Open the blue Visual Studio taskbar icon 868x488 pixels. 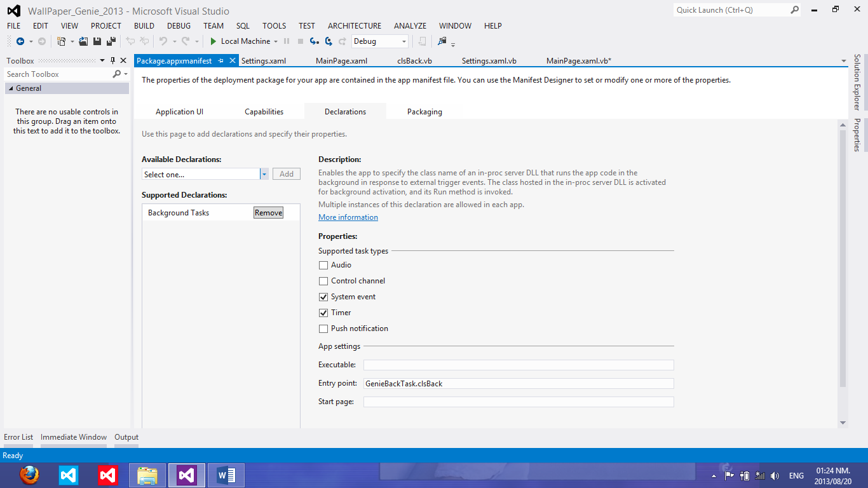pyautogui.click(x=69, y=475)
